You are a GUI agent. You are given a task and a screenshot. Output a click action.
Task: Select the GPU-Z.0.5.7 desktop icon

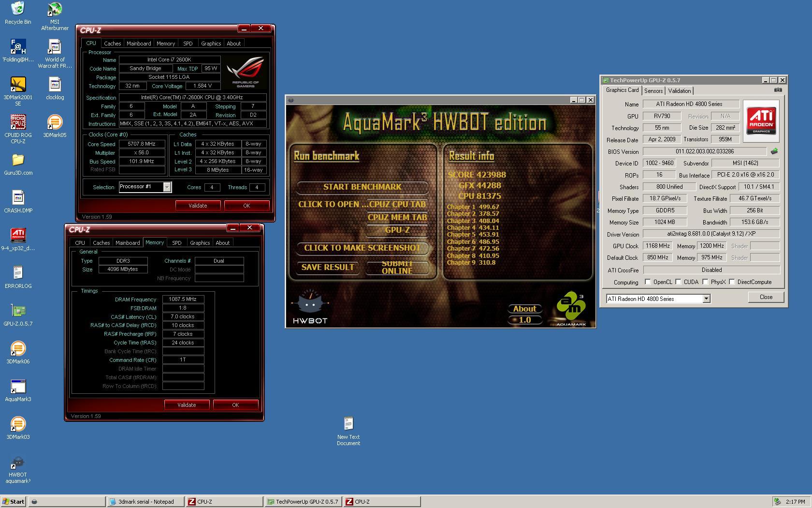[x=18, y=315]
